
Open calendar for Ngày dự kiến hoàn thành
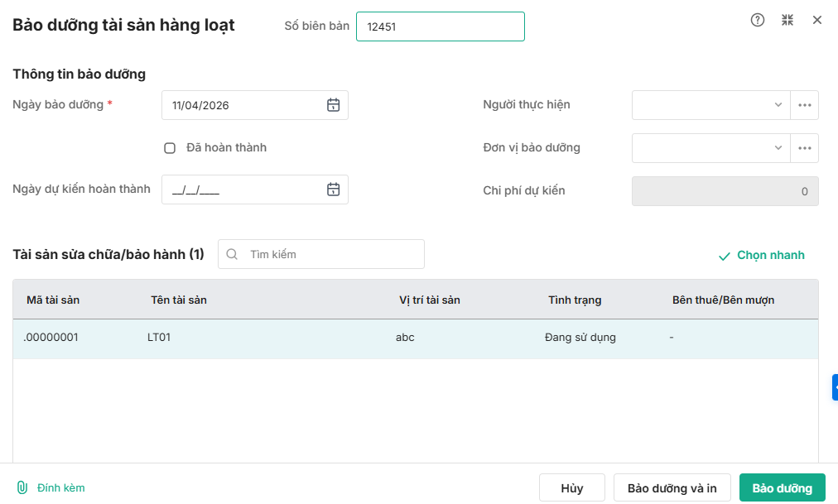click(x=333, y=190)
